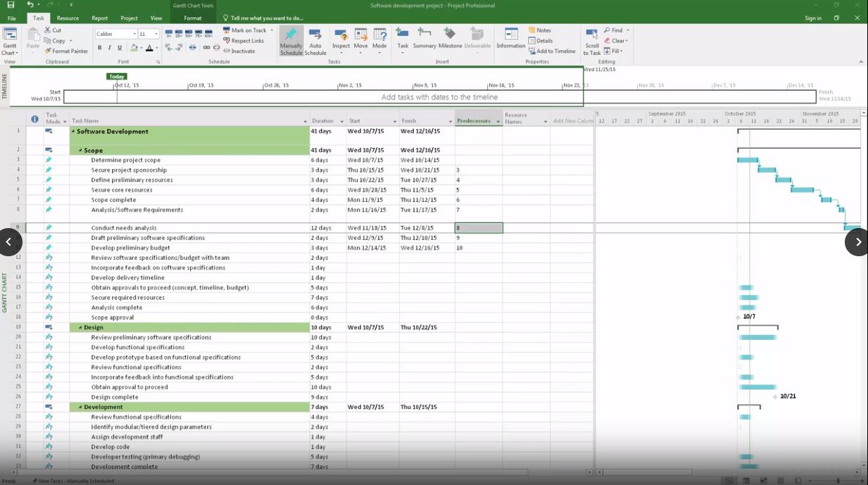
Task: Collapse the Design summary task
Action: (80, 327)
